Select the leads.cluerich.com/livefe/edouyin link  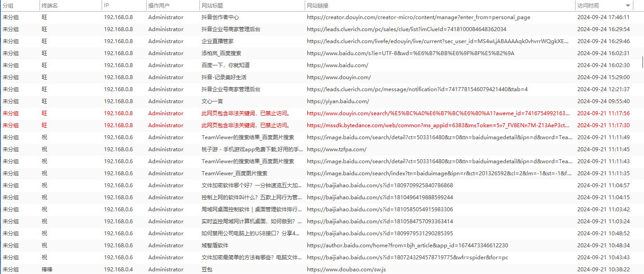click(x=438, y=41)
